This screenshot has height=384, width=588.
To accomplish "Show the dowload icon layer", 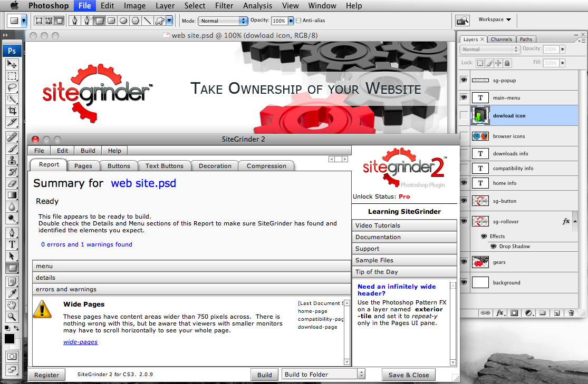I will (464, 115).
